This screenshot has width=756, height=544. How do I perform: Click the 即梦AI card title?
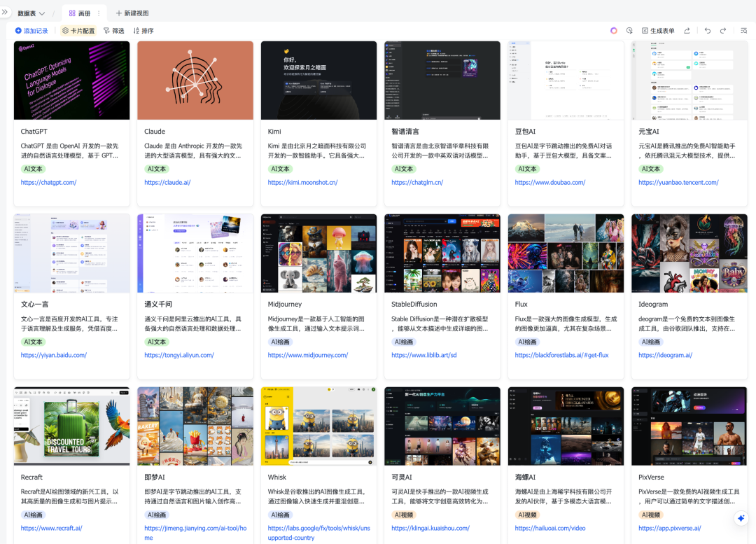point(154,477)
